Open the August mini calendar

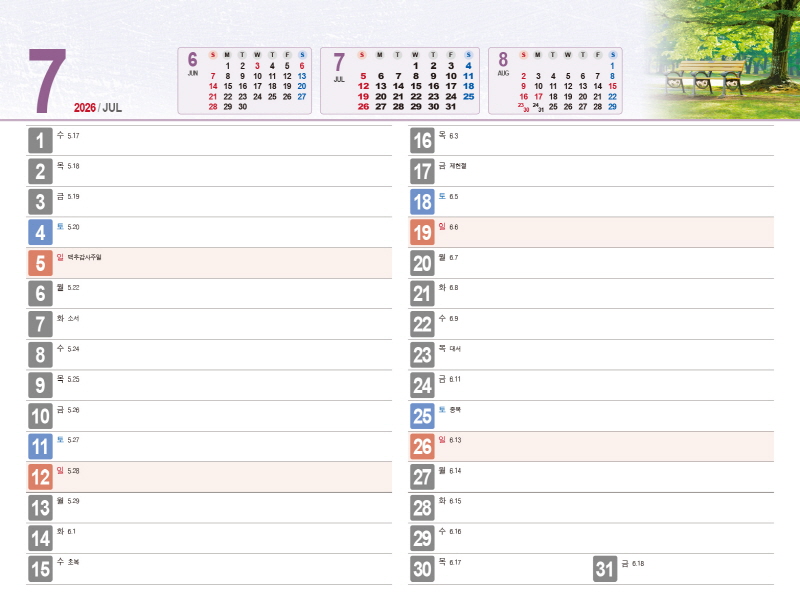[x=555, y=80]
